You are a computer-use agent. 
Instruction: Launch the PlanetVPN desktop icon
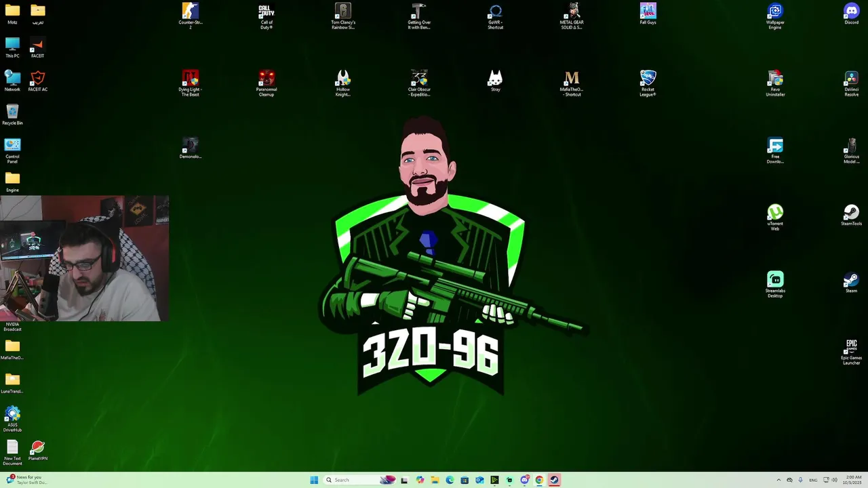[38, 450]
